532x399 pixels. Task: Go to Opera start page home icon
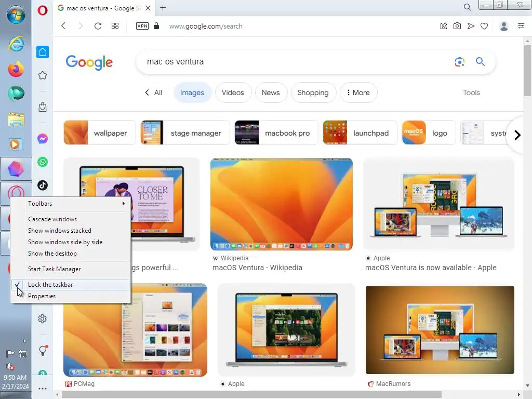[43, 52]
